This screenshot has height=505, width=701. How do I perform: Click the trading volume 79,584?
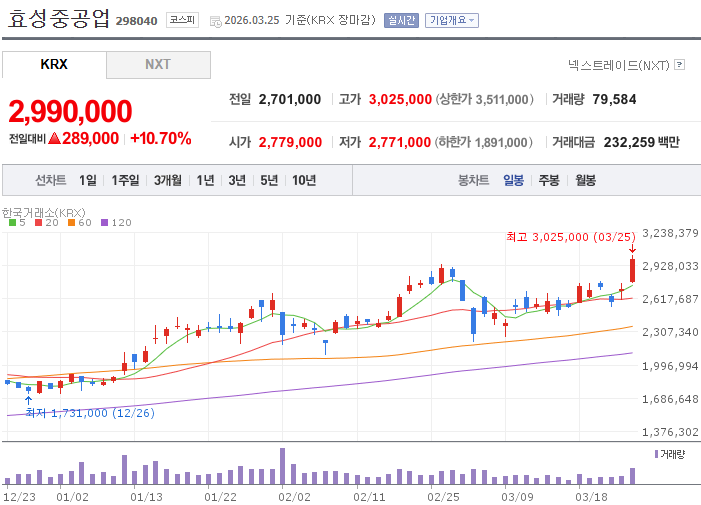[x=614, y=99]
